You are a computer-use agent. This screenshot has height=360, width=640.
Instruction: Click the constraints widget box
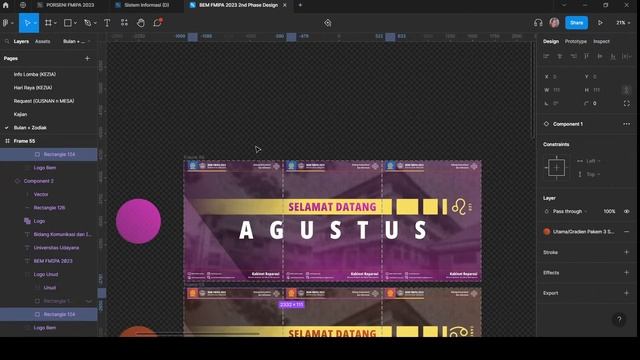tap(556, 168)
